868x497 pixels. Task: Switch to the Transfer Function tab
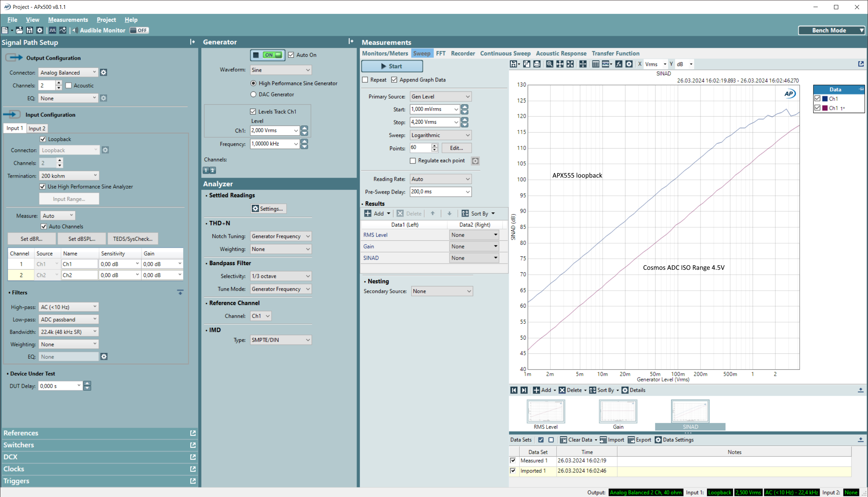click(615, 54)
